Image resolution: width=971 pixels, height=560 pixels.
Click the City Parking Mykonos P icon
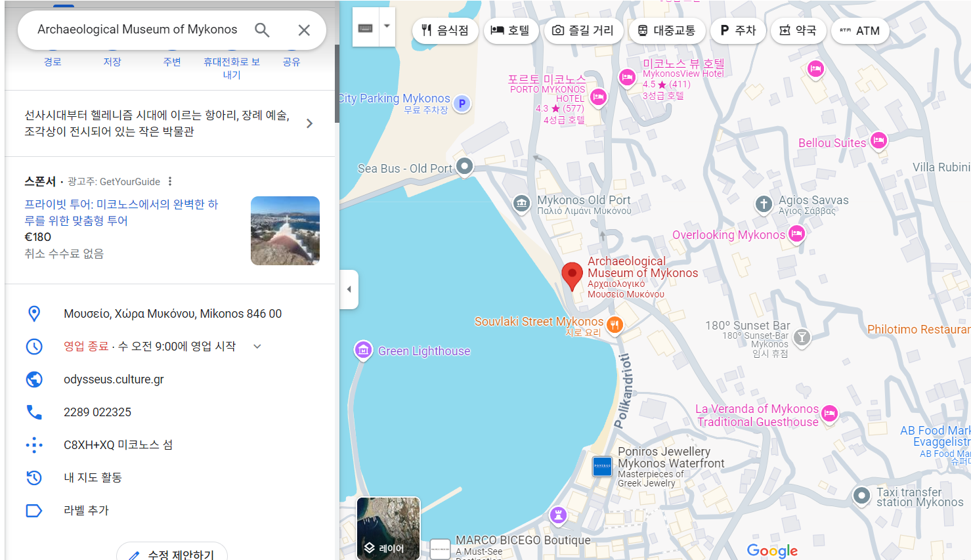click(x=462, y=103)
